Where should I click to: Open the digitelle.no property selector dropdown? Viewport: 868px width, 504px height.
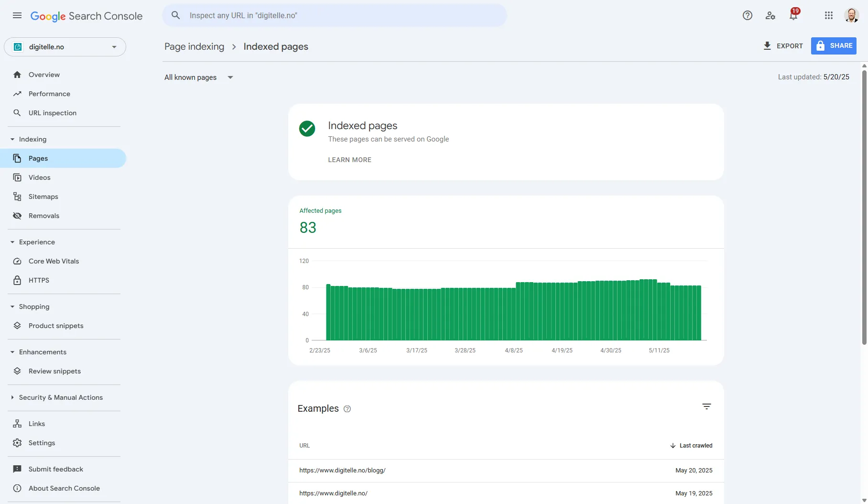tap(65, 47)
